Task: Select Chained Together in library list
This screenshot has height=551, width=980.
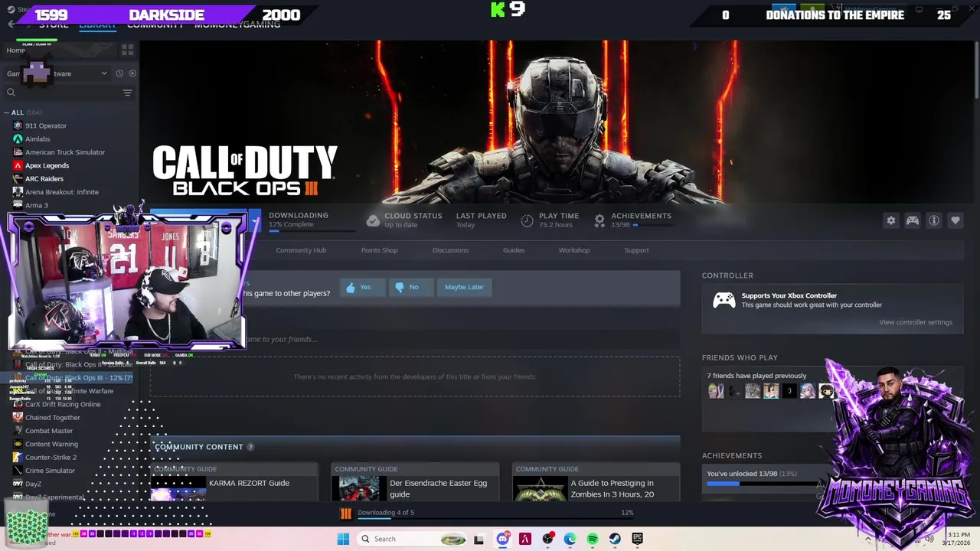Action: [x=53, y=418]
